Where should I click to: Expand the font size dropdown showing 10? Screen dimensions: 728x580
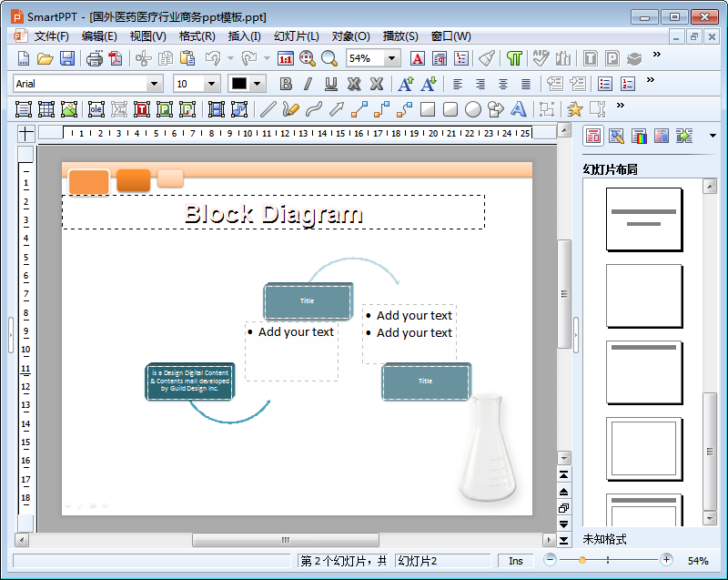(211, 84)
